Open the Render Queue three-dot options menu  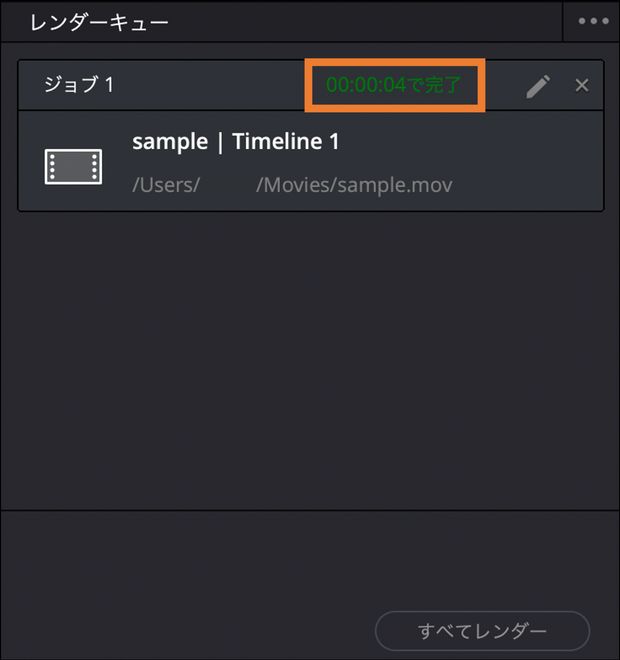(593, 21)
